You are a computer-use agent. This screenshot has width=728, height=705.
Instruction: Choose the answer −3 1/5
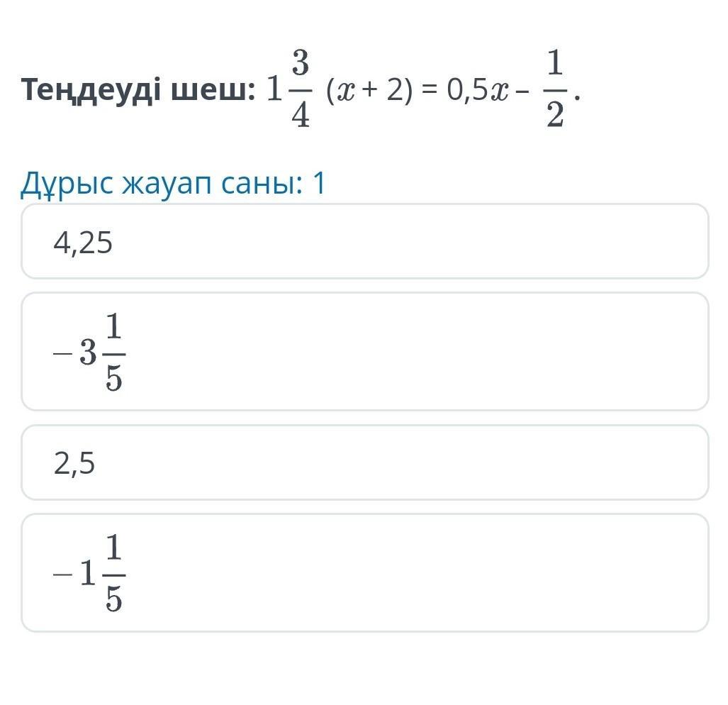[365, 352]
